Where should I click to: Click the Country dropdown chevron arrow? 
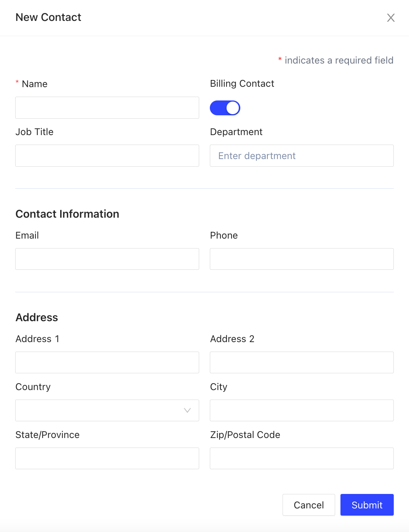click(187, 410)
